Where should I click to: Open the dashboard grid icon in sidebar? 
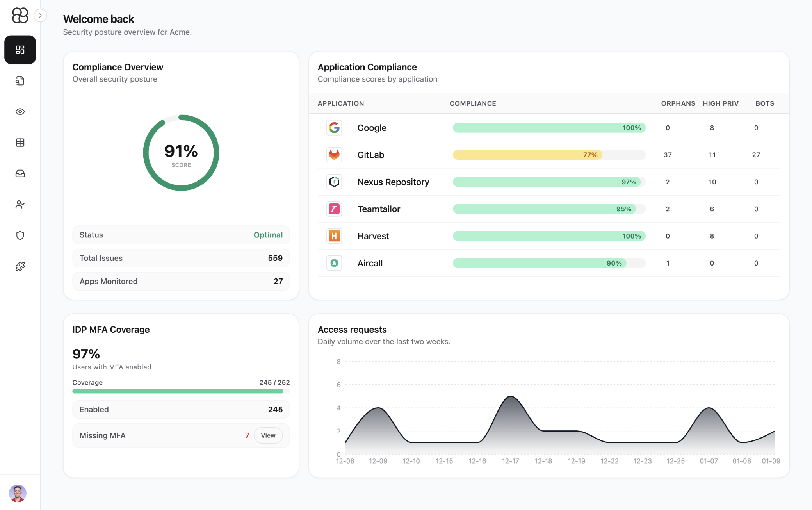(20, 50)
